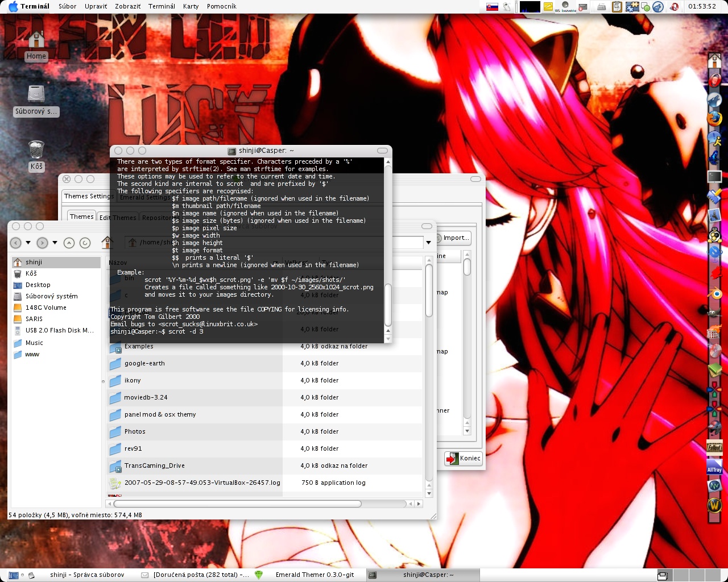Select USB 2.0 Flash Disk in sidebar
This screenshot has height=582, width=728.
click(x=56, y=330)
